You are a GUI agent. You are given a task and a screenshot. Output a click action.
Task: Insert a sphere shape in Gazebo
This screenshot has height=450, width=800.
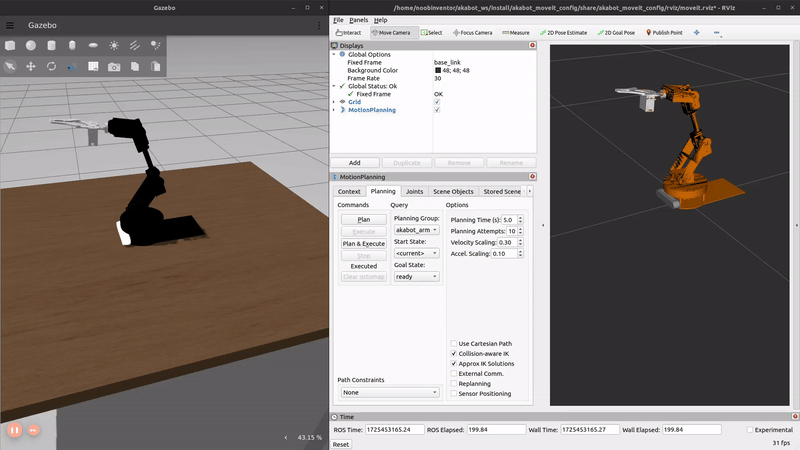(31, 45)
